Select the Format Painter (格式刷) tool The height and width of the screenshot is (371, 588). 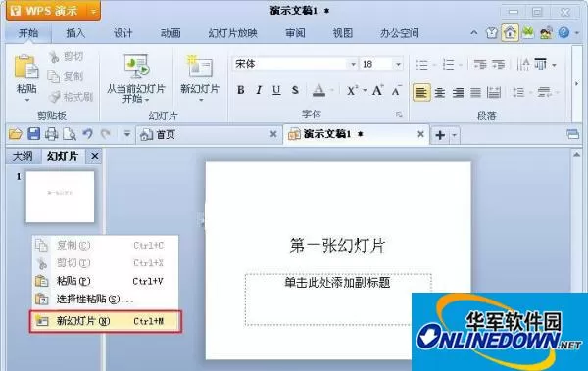pyautogui.click(x=71, y=97)
